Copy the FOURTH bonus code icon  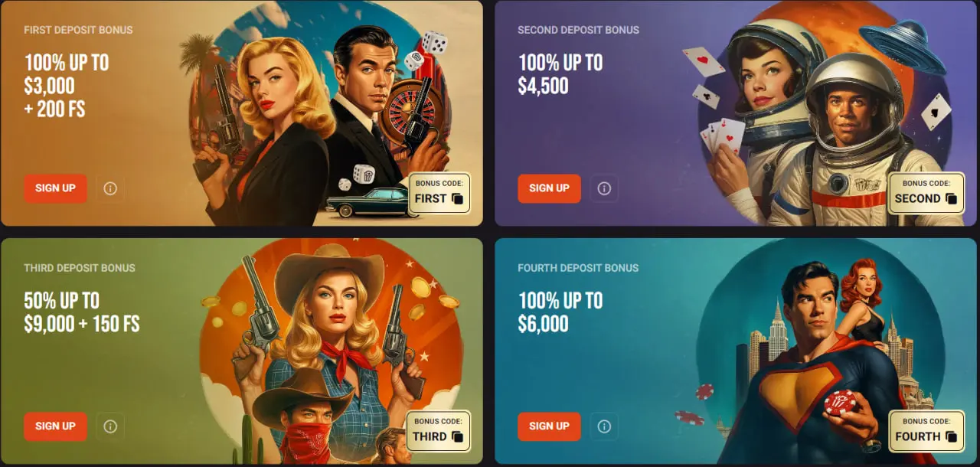click(x=952, y=437)
